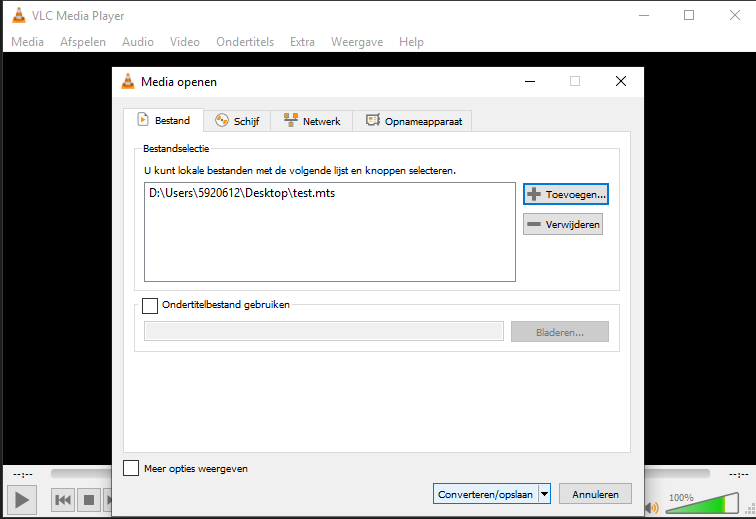Click the subtitle file path field
This screenshot has height=519, width=756.
click(324, 331)
